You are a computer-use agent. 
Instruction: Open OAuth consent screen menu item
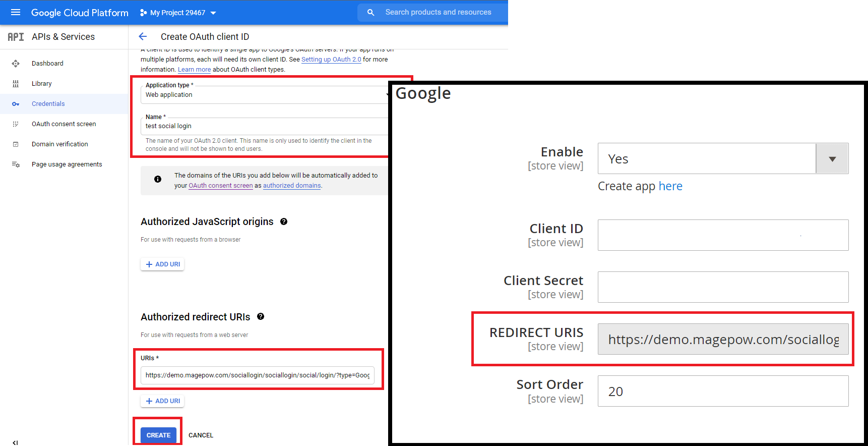(64, 124)
